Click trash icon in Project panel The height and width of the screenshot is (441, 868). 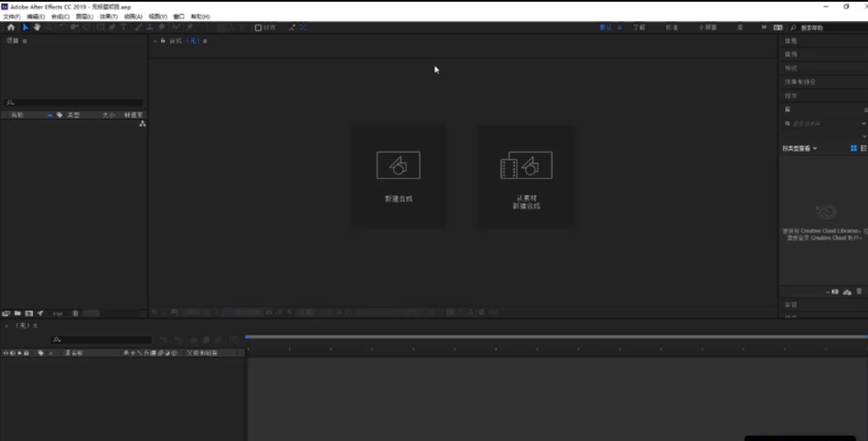click(75, 313)
